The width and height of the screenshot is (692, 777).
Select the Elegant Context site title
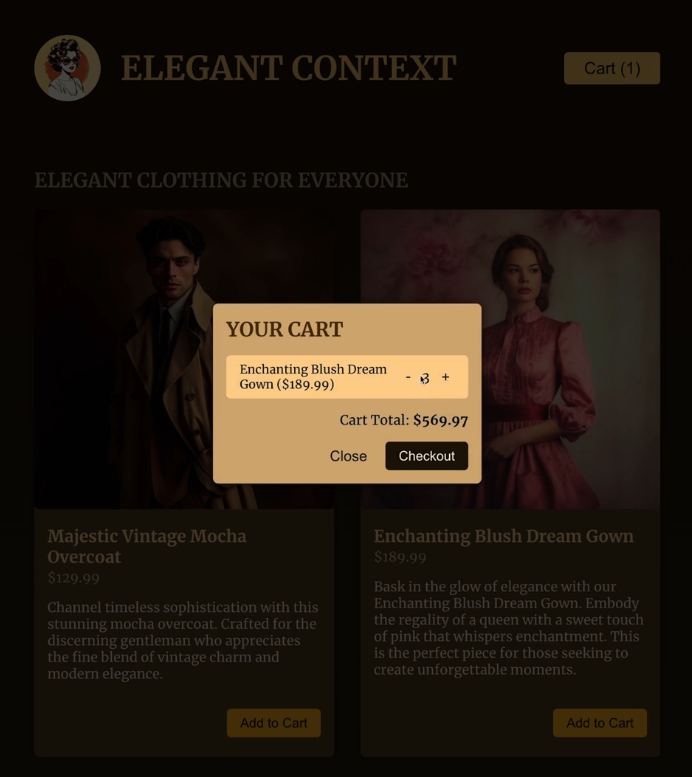(288, 68)
